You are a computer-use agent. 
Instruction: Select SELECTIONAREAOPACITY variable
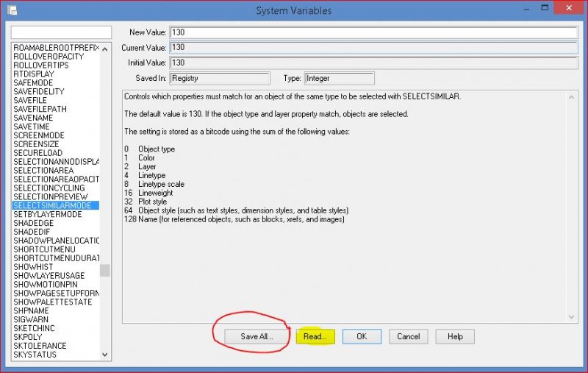[x=56, y=180]
